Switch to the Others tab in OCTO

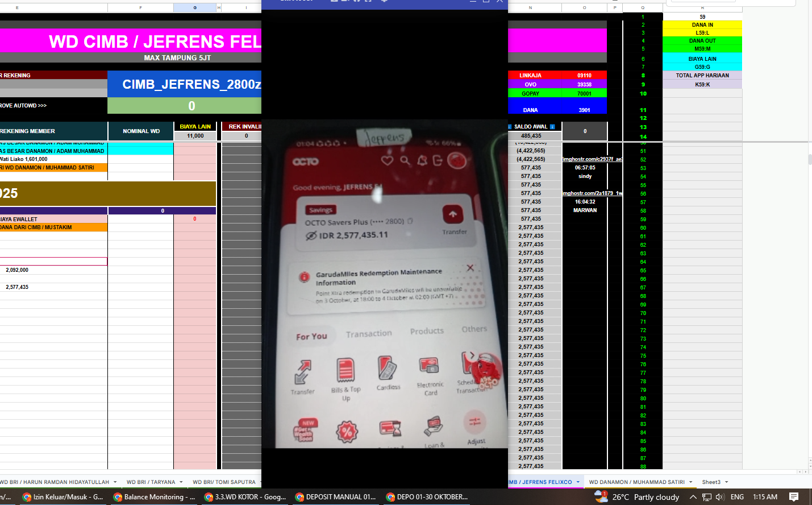click(x=474, y=329)
